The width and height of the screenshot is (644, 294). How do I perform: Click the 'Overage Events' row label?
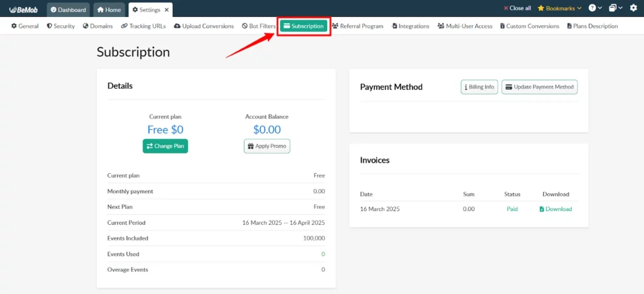click(128, 269)
